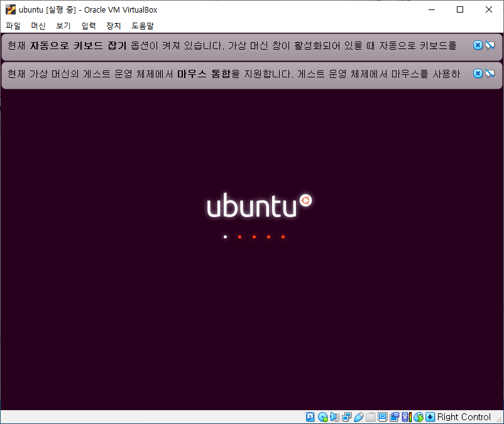Click the Right Control host key label
This screenshot has height=424, width=504.
[x=464, y=417]
